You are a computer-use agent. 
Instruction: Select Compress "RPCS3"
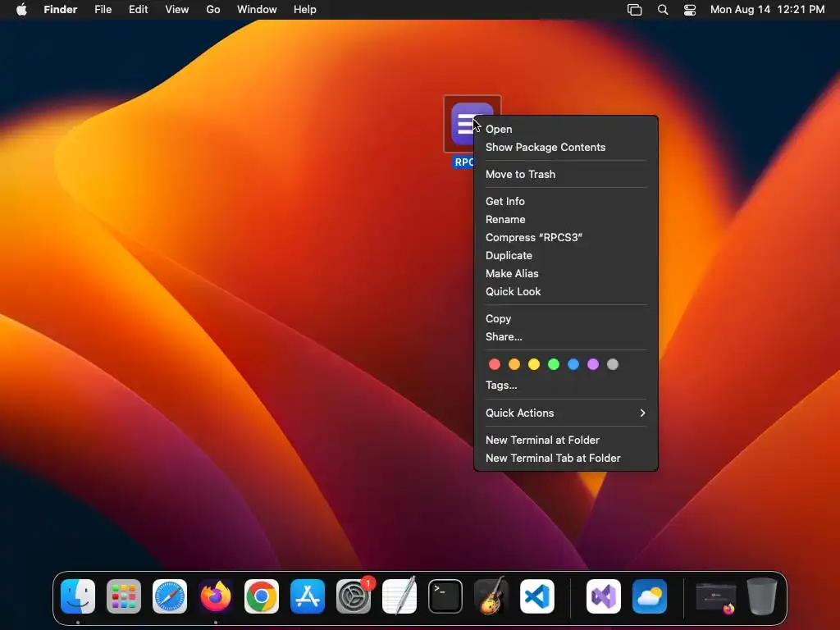[x=566, y=237]
